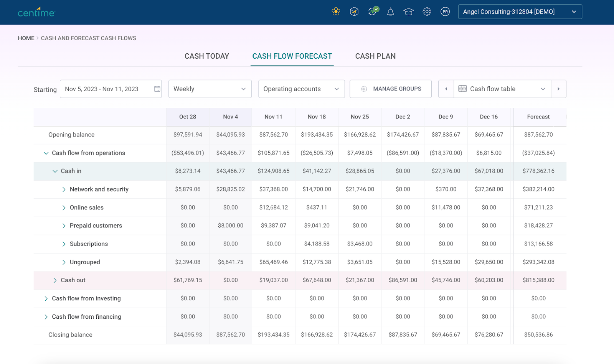Click the graduation cap learning icon
Screen dimensions: 614x364
pyautogui.click(x=409, y=12)
